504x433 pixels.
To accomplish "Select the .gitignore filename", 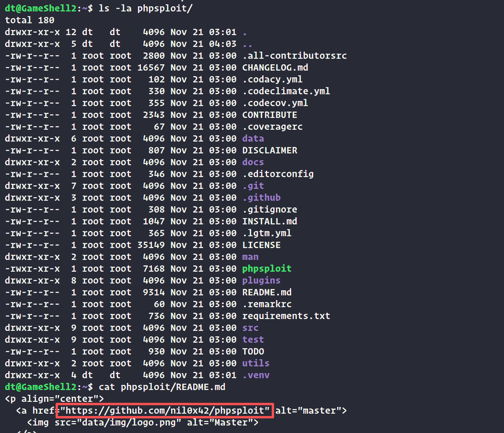I will pyautogui.click(x=270, y=210).
